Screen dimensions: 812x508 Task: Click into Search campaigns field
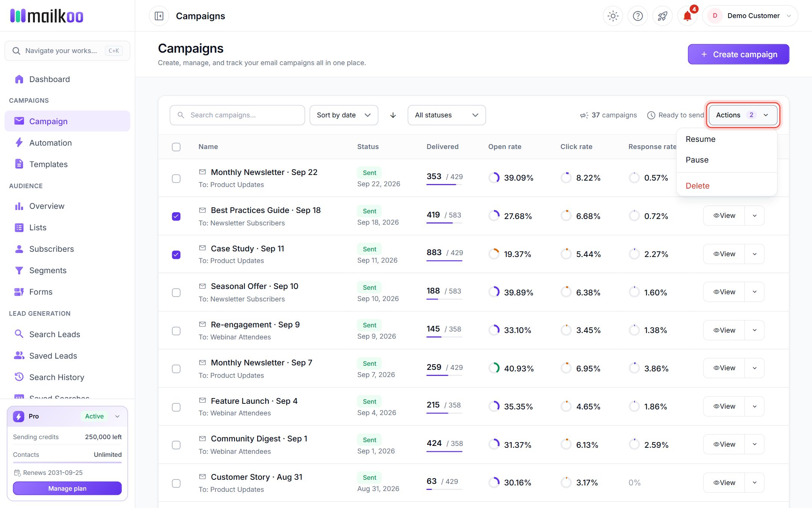237,115
